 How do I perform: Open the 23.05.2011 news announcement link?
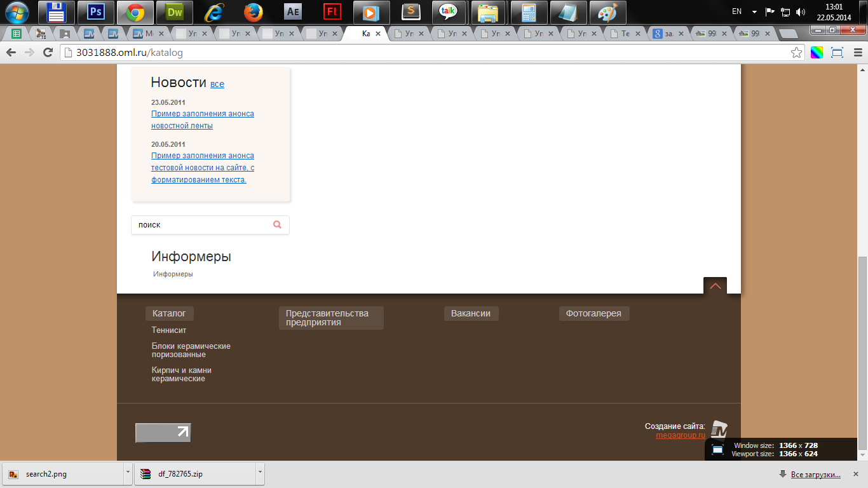pyautogui.click(x=203, y=119)
